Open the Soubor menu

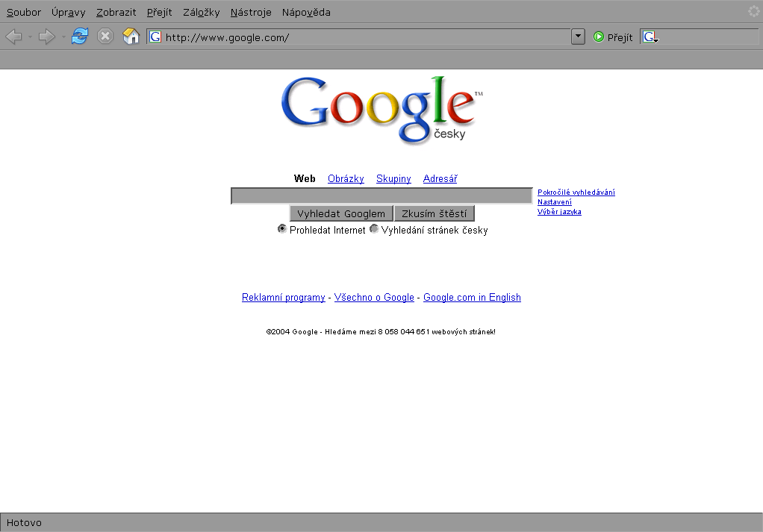(x=24, y=12)
